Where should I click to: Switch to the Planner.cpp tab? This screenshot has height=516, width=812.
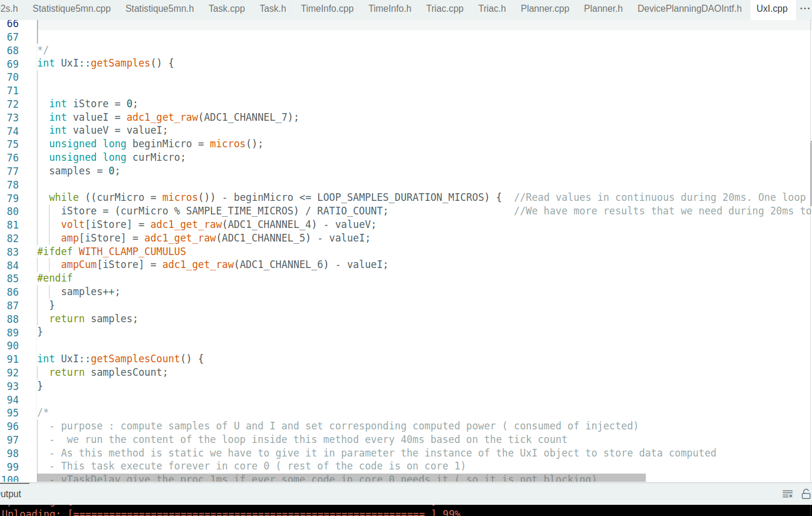(544, 9)
